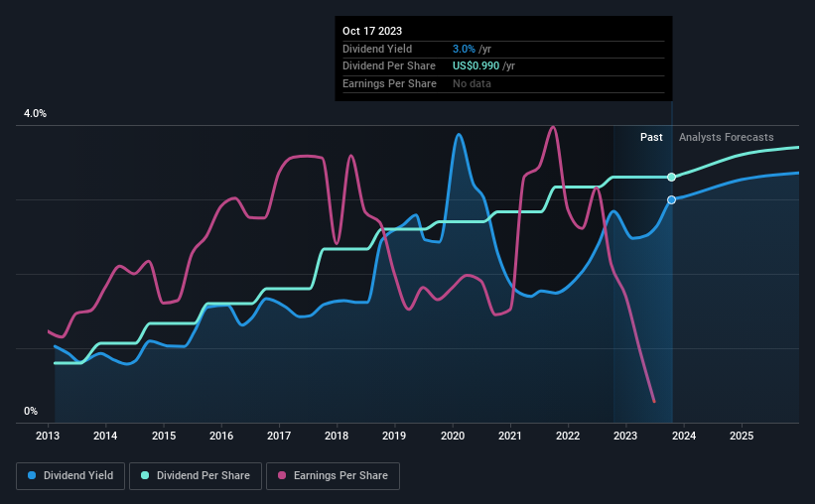Click the blue Dividend Yield legend dot

point(32,475)
